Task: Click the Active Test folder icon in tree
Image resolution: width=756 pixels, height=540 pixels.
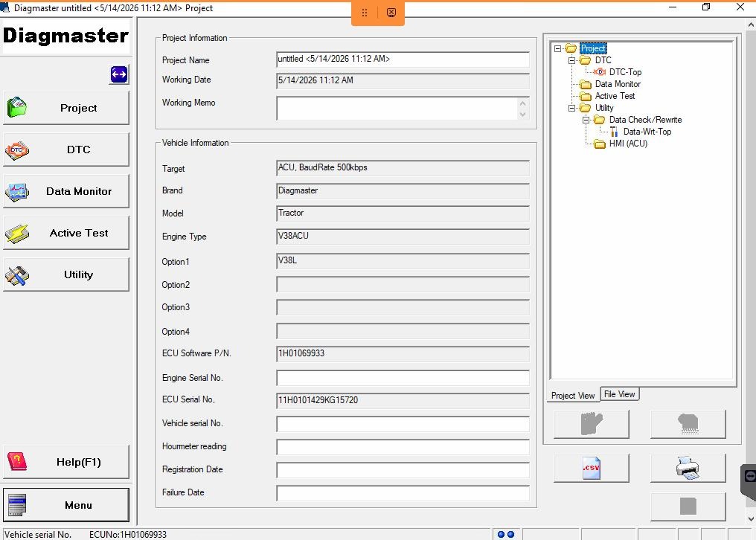Action: [586, 96]
